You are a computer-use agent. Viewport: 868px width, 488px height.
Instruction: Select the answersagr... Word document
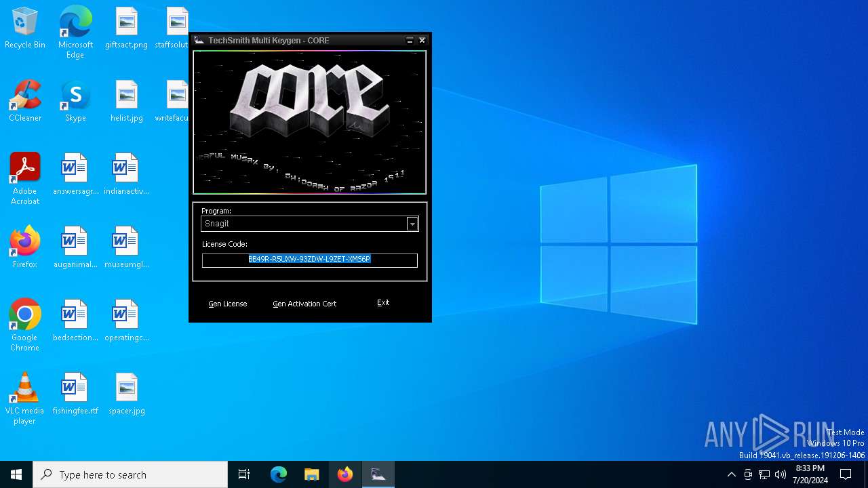(x=75, y=175)
